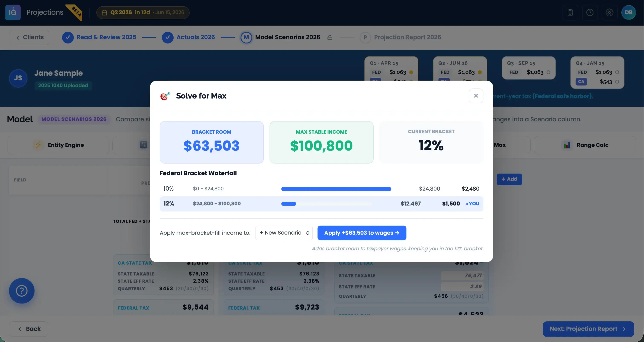The width and height of the screenshot is (644, 342).
Task: Click the JS client avatar
Action: tap(18, 78)
